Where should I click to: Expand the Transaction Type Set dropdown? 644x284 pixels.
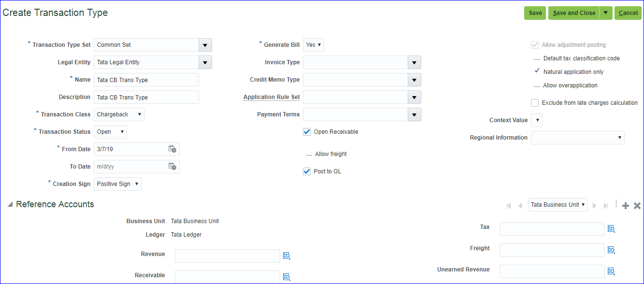point(205,45)
